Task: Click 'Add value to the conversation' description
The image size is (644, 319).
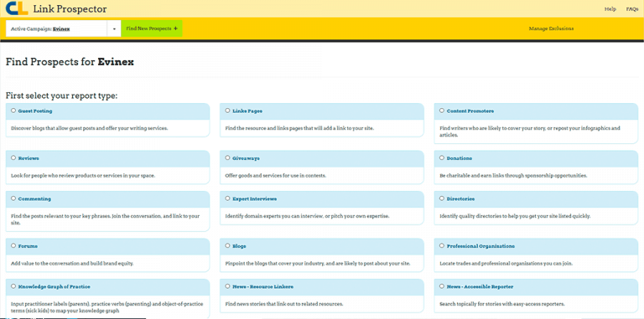Action: pos(72,263)
